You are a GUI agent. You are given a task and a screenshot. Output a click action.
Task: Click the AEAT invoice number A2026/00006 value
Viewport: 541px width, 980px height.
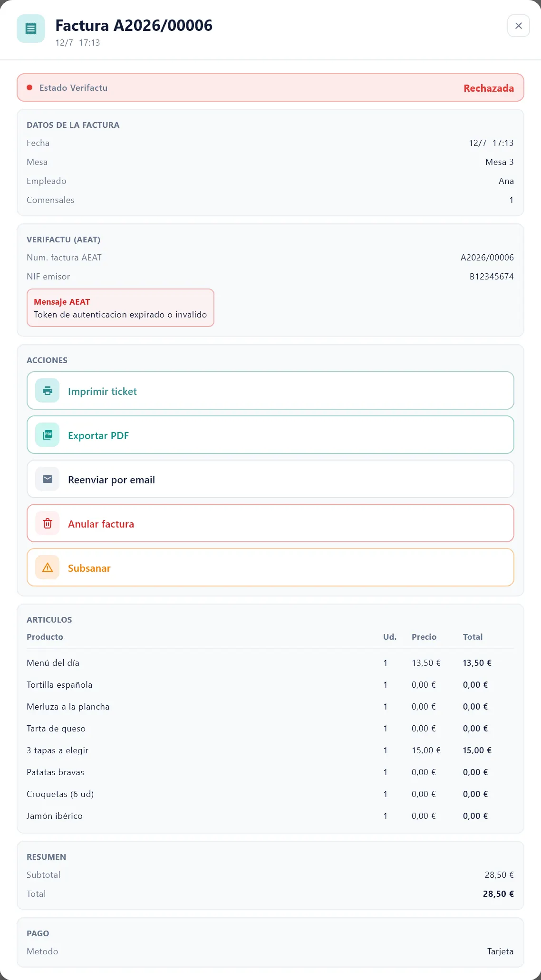pyautogui.click(x=487, y=258)
